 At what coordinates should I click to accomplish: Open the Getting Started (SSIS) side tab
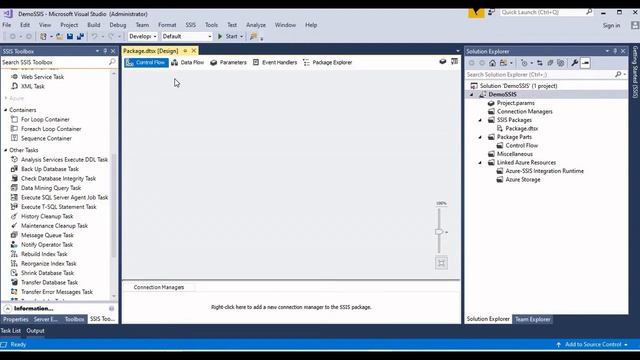[x=635, y=72]
